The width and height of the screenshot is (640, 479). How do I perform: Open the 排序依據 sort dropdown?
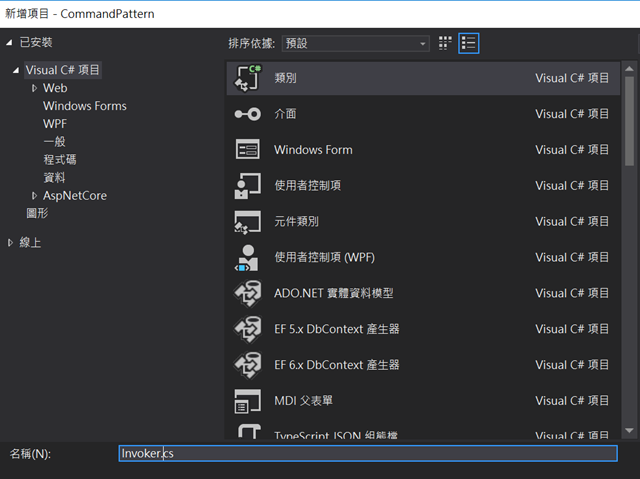click(356, 43)
